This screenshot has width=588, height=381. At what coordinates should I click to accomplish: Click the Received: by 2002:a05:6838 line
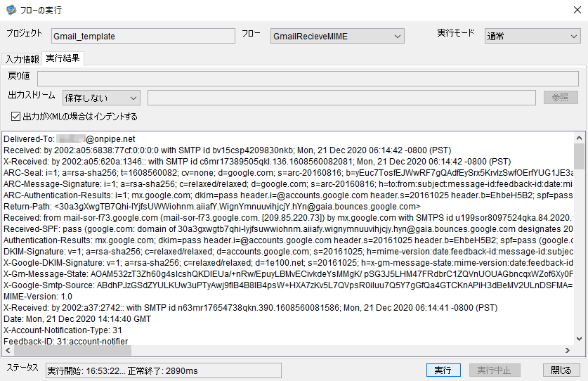(x=227, y=150)
